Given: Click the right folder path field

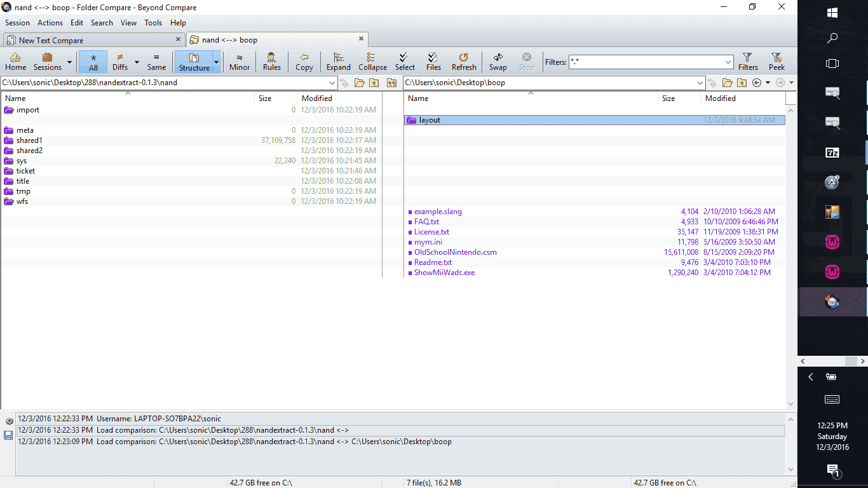Looking at the screenshot, I should click(550, 83).
